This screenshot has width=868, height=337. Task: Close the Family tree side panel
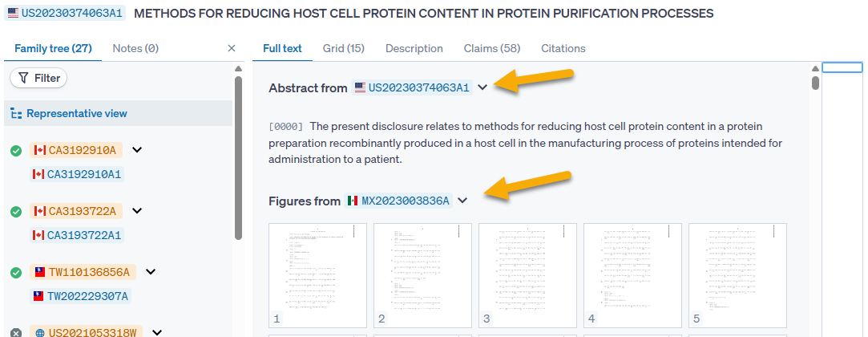pos(232,48)
